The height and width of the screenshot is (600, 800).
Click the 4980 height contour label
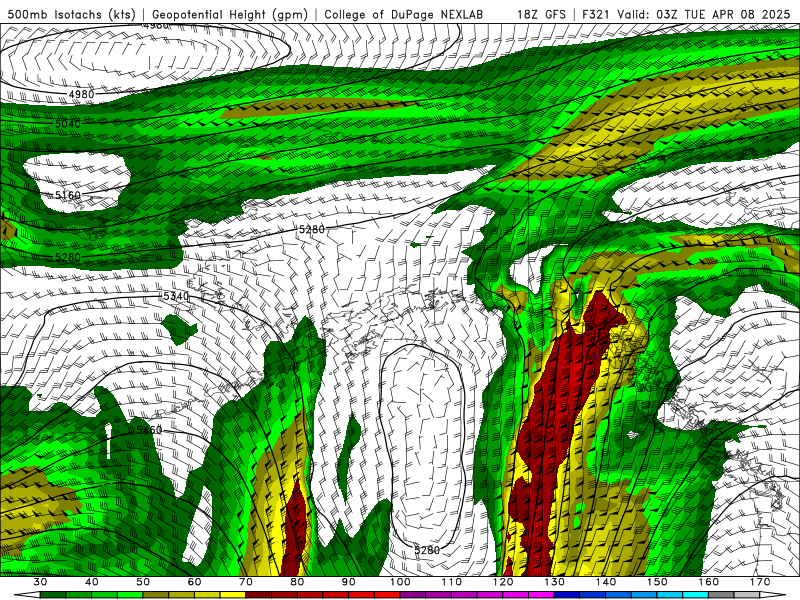tap(82, 94)
